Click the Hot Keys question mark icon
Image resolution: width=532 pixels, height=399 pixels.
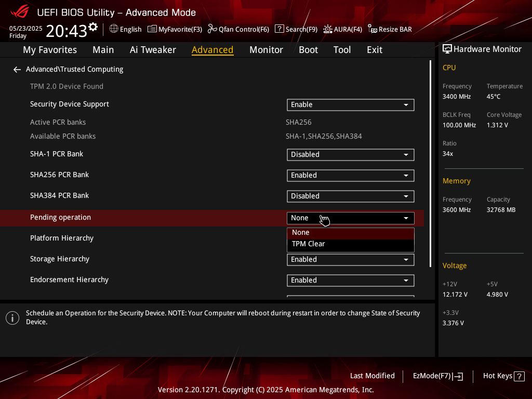[x=519, y=376]
